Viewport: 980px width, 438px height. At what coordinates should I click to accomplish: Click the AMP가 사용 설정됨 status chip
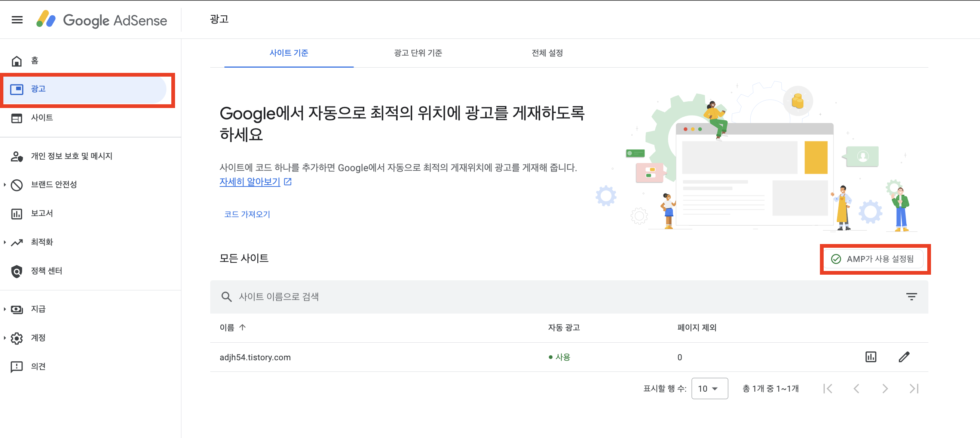pos(873,259)
